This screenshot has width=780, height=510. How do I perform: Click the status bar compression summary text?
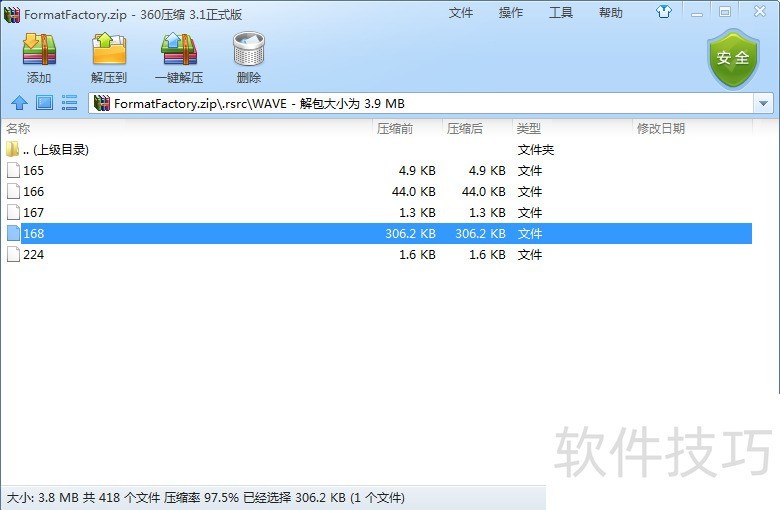pos(205,498)
